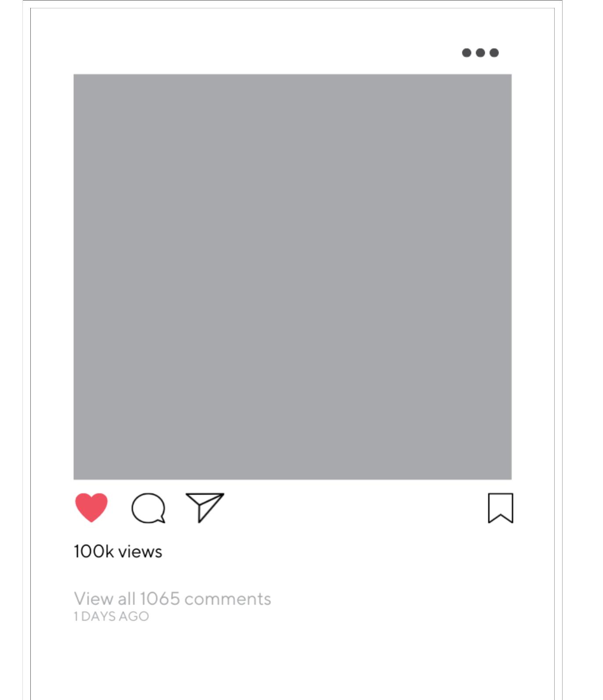
Task: Save the post with the bookmark icon
Action: [x=501, y=508]
